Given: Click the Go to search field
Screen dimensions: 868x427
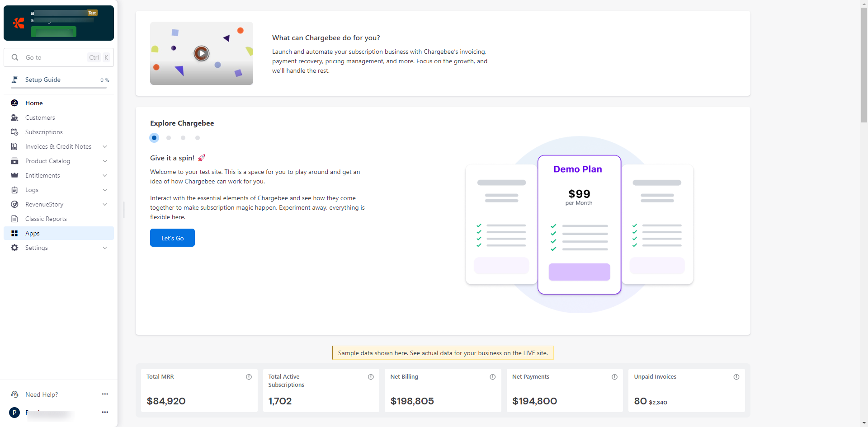Looking at the screenshot, I should click(54, 57).
